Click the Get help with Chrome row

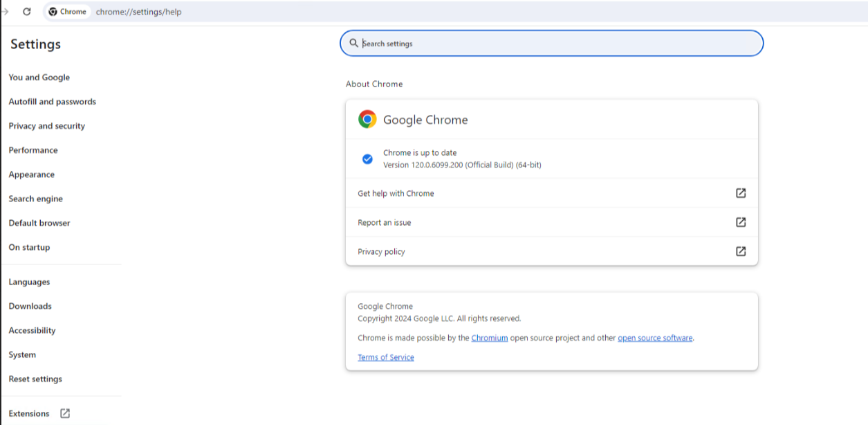coord(552,193)
